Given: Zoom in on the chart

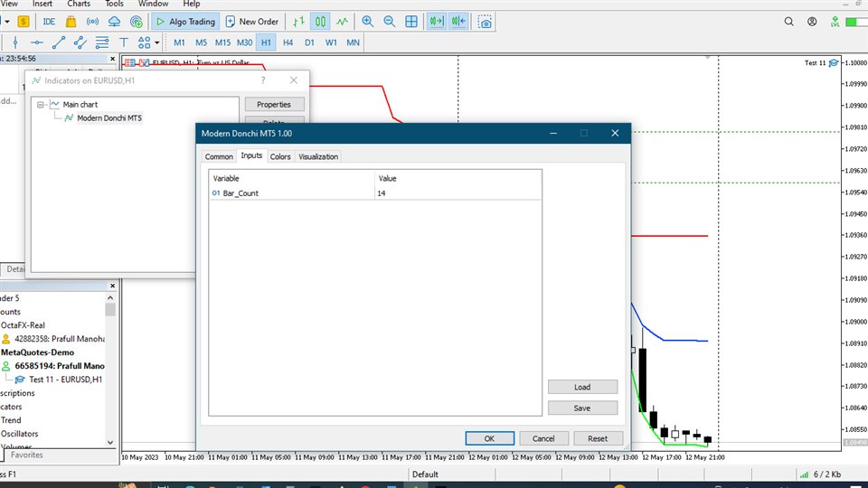Looking at the screenshot, I should pyautogui.click(x=367, y=21).
